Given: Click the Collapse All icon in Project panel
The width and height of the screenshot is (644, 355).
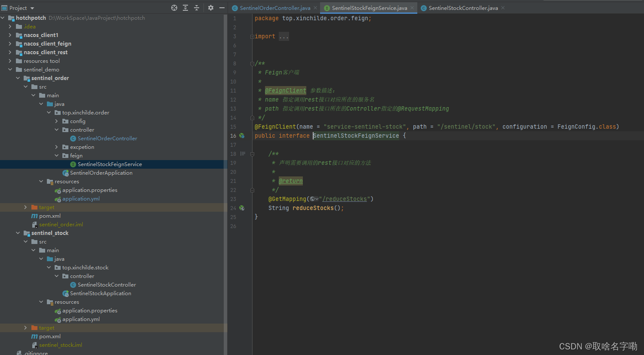Looking at the screenshot, I should tap(197, 8).
